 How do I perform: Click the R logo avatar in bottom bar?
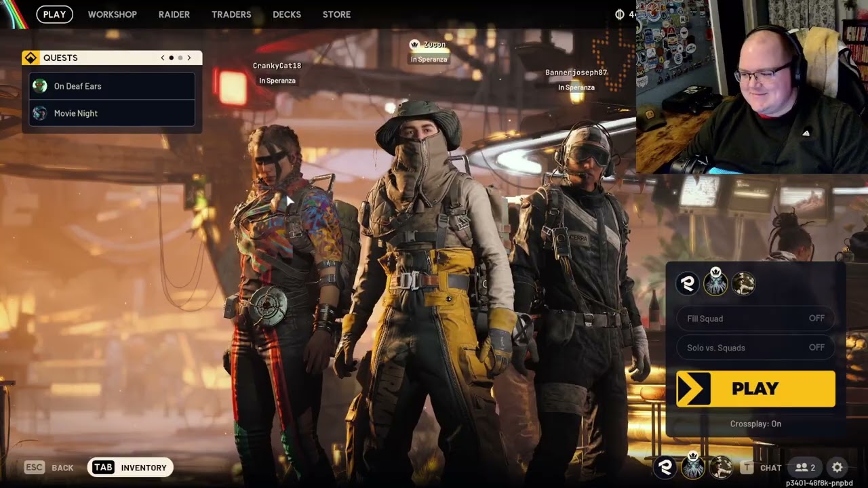click(665, 467)
